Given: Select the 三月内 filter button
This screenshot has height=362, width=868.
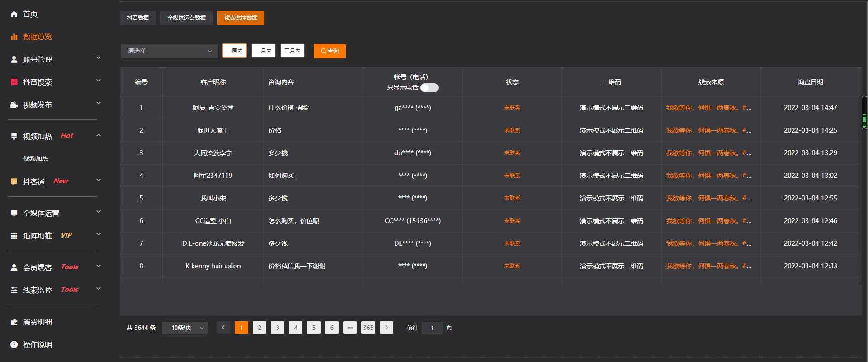Looking at the screenshot, I should 292,51.
